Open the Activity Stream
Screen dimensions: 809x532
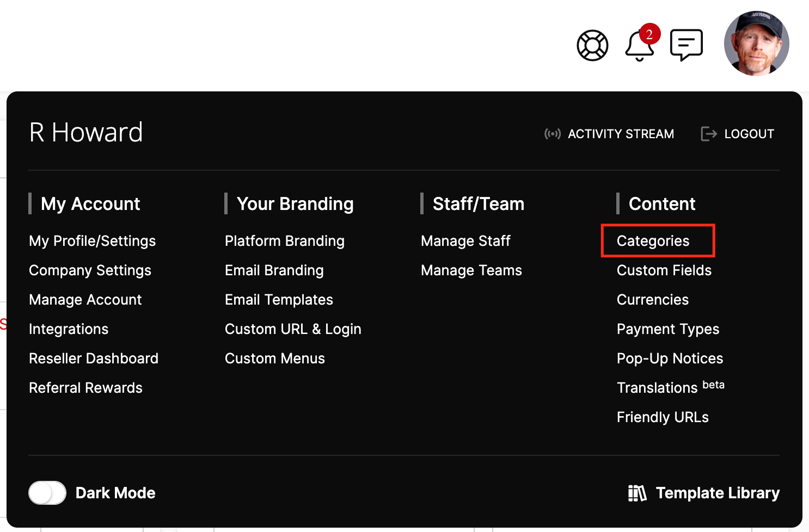click(x=609, y=134)
